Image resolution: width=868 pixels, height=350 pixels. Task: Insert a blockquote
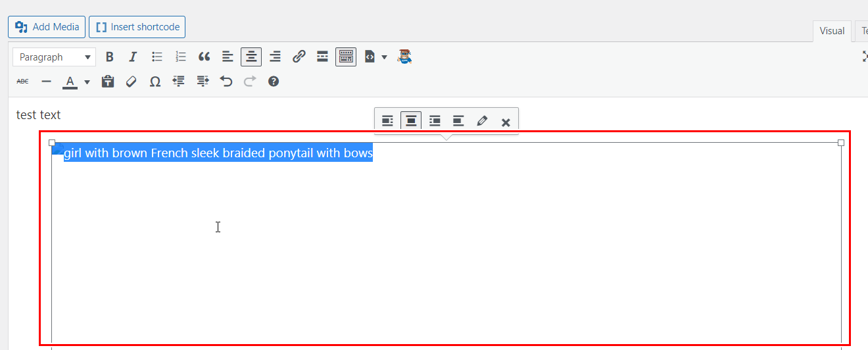204,57
